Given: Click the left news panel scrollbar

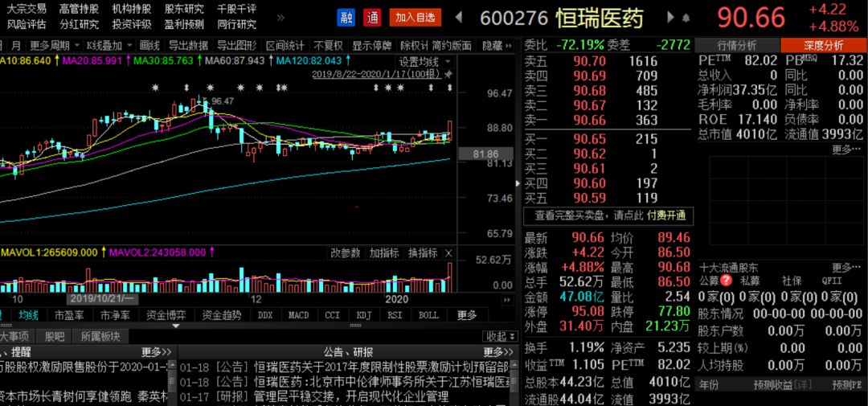Looking at the screenshot, I should click(172, 382).
